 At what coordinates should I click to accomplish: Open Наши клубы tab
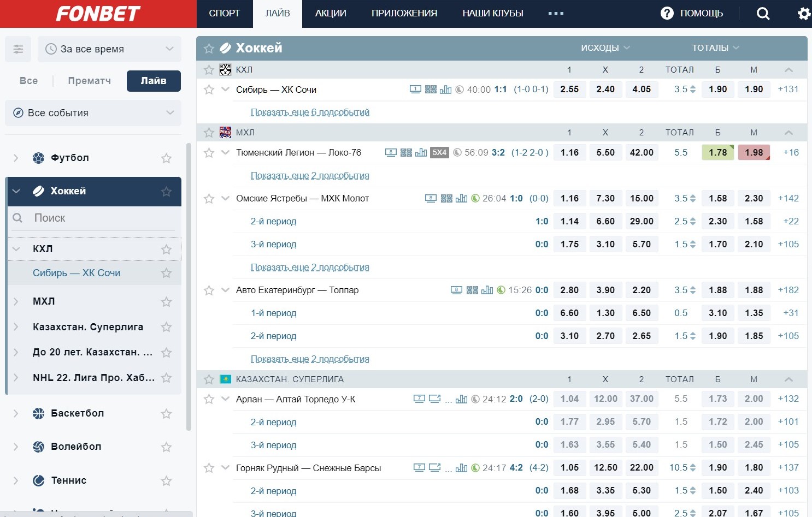(493, 14)
